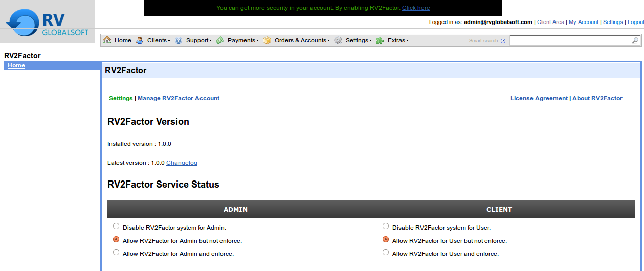Open the License Agreement link

point(539,98)
